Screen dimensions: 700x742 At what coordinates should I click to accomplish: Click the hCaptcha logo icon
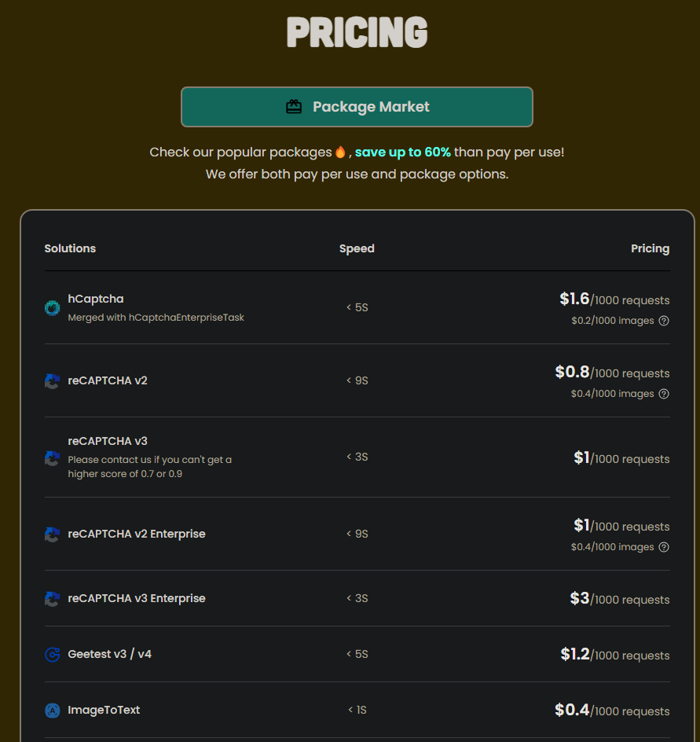tap(52, 308)
